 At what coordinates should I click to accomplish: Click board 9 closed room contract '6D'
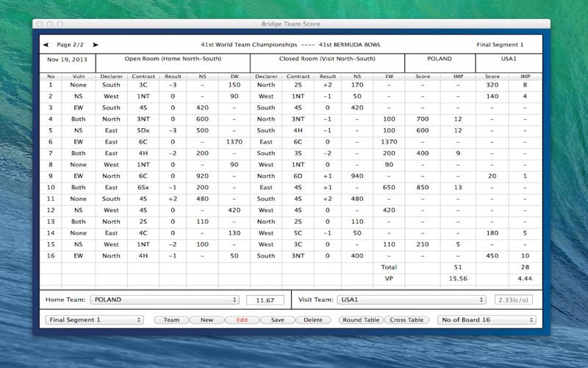(x=298, y=176)
